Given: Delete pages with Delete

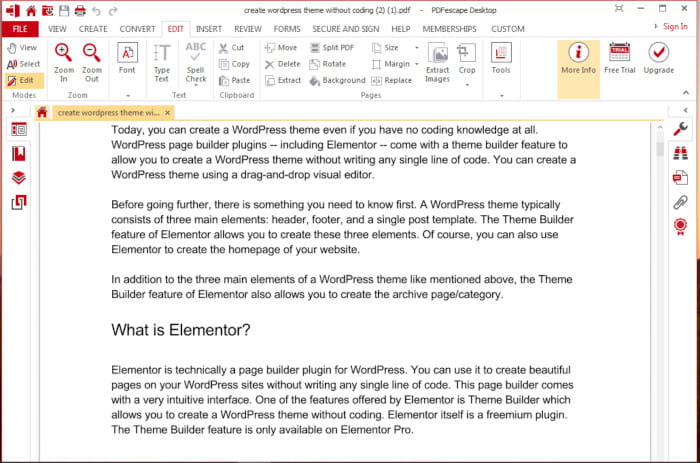Looking at the screenshot, I should click(283, 64).
